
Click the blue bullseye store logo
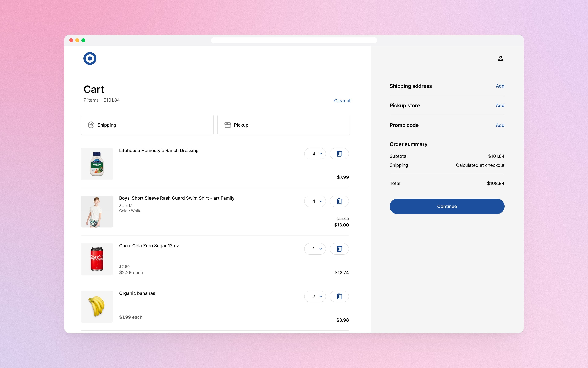coord(90,58)
